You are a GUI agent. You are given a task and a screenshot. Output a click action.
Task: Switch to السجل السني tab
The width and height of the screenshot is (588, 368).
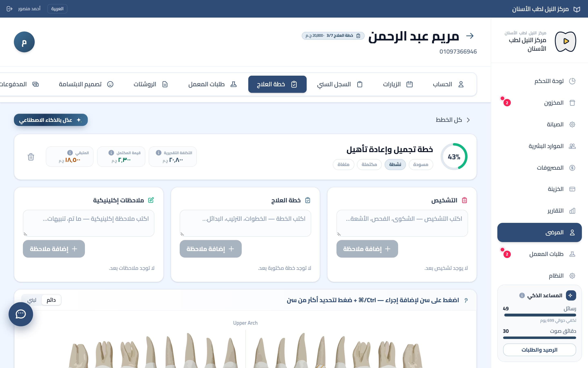340,84
